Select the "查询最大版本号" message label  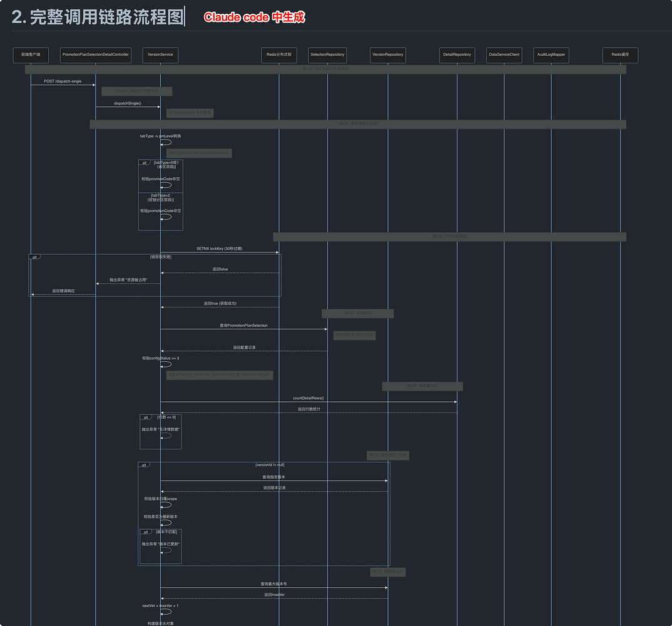pyautogui.click(x=274, y=584)
